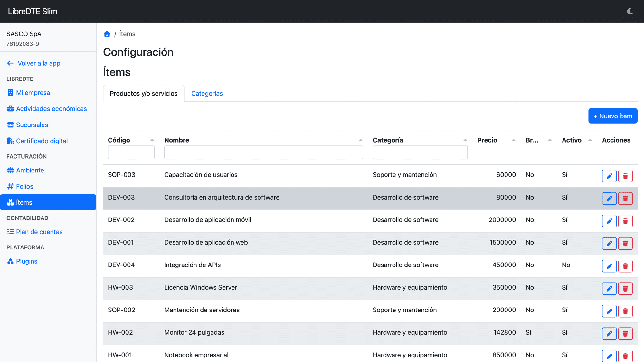Click the + Nuevo ítem button
The width and height of the screenshot is (644, 362).
point(613,116)
